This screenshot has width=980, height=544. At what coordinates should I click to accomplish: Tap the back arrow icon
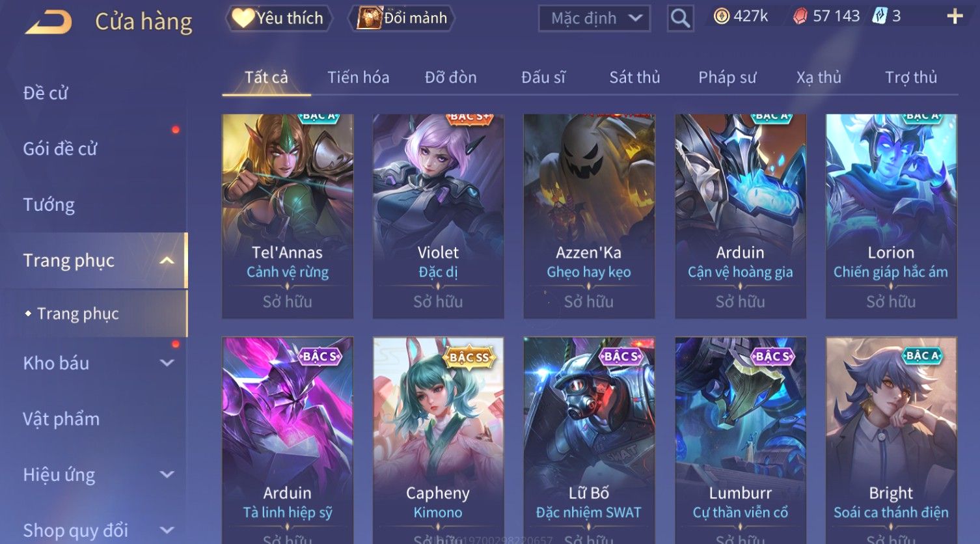coord(48,22)
